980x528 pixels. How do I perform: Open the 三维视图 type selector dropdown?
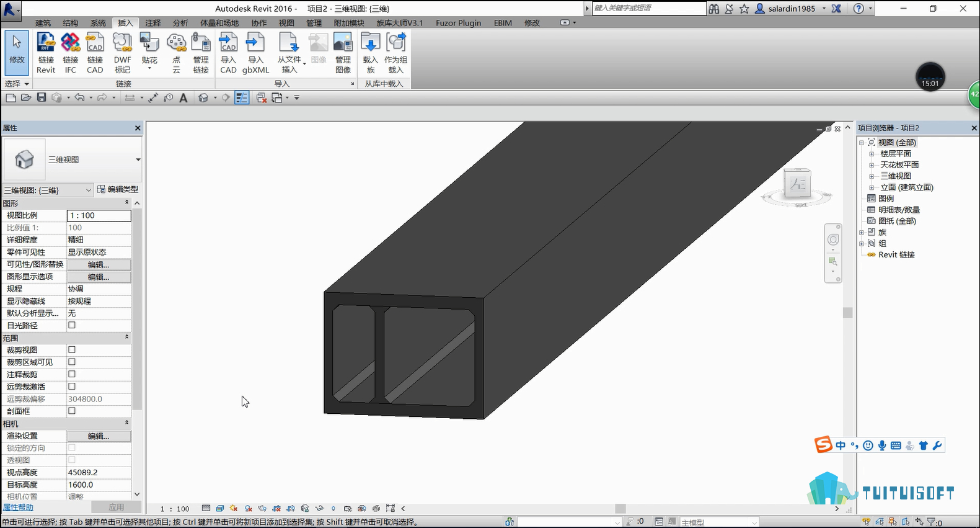tap(138, 159)
